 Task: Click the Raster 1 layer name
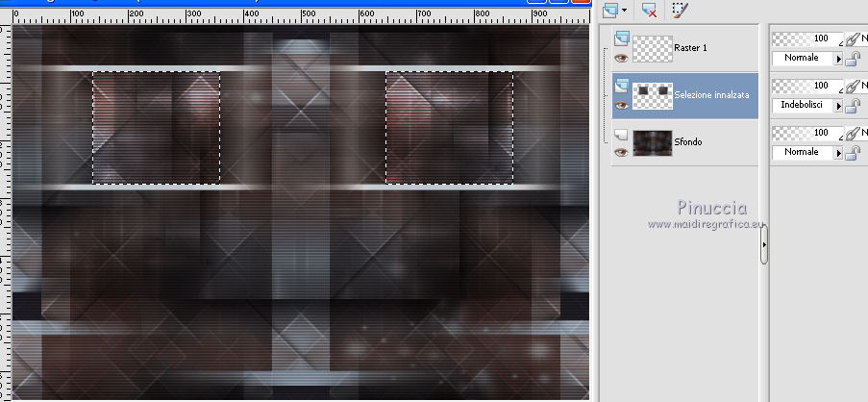tap(690, 48)
